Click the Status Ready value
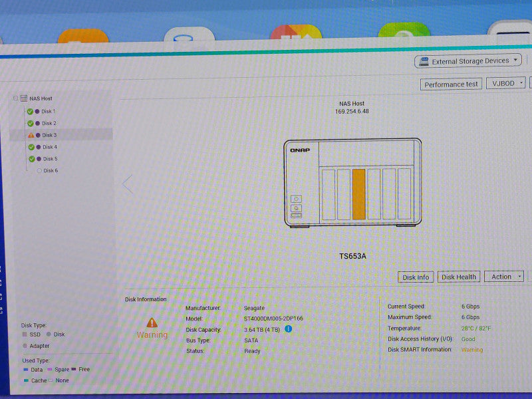 point(252,351)
